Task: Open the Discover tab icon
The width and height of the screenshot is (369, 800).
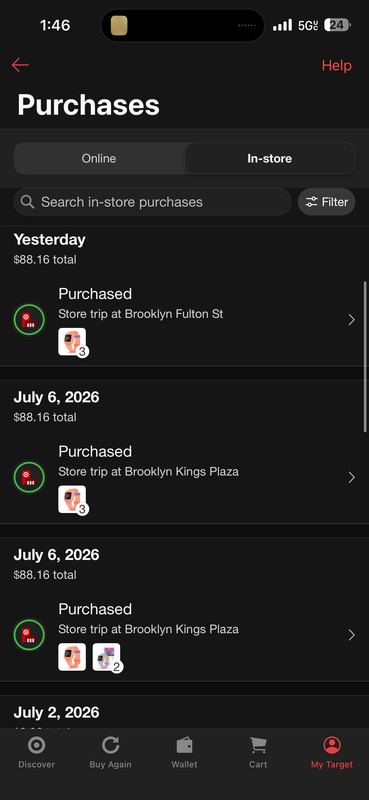Action: 37,745
